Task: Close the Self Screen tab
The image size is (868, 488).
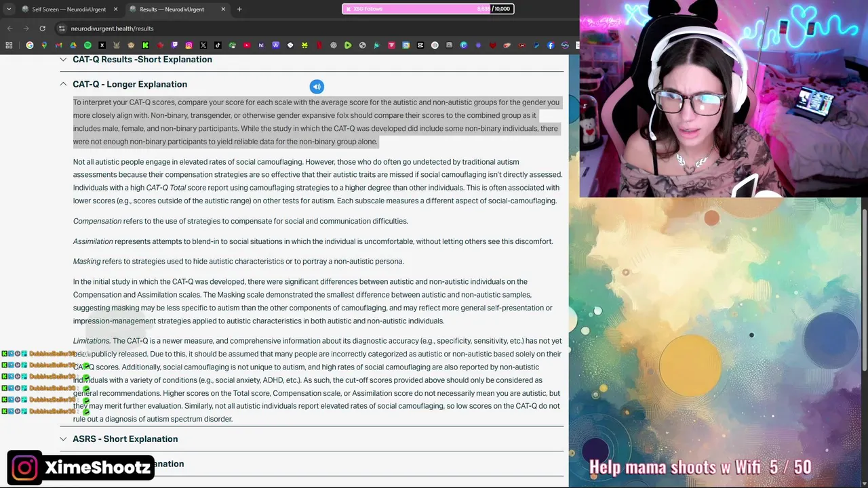Action: click(x=115, y=9)
